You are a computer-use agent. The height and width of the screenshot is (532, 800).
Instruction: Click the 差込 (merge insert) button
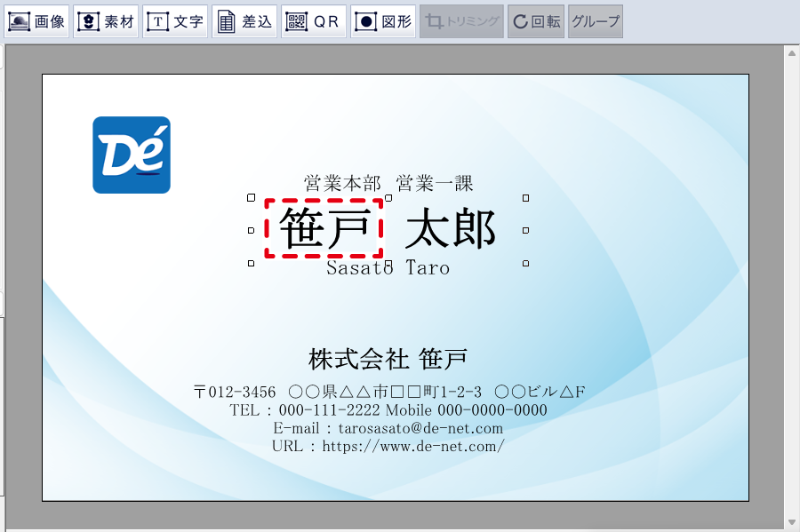coord(244,21)
